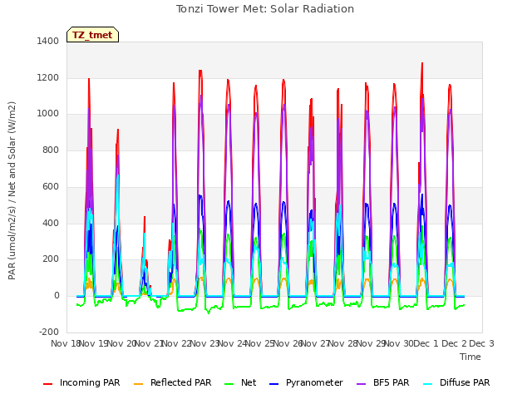The width and height of the screenshot is (532, 399).
Task: Select the Diffuse PAR legend entry
Action: [456, 382]
